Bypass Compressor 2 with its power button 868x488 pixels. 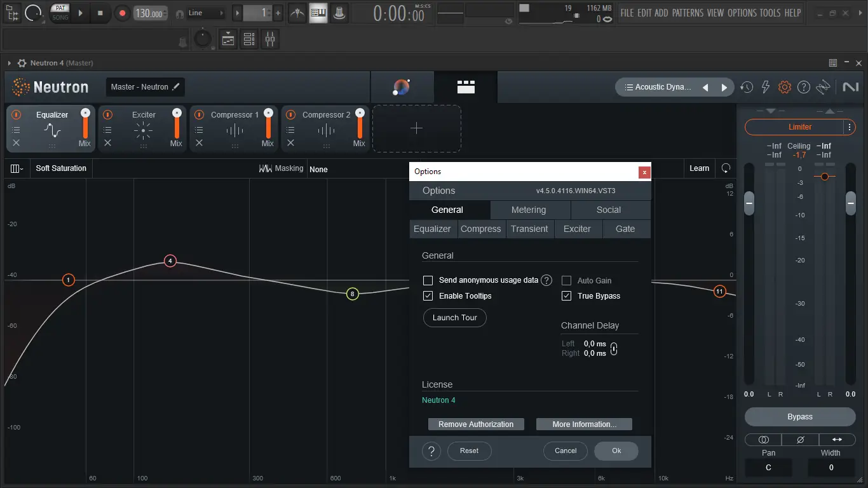pos(291,115)
